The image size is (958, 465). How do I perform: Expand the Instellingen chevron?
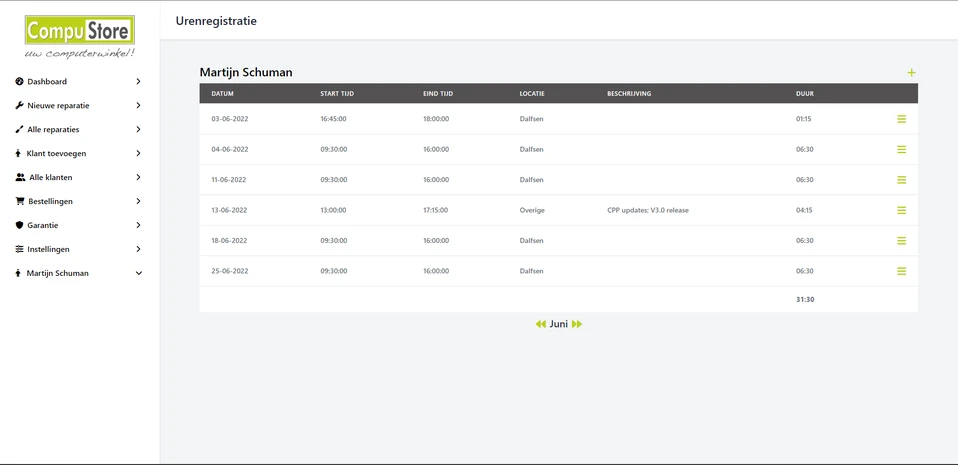(139, 249)
